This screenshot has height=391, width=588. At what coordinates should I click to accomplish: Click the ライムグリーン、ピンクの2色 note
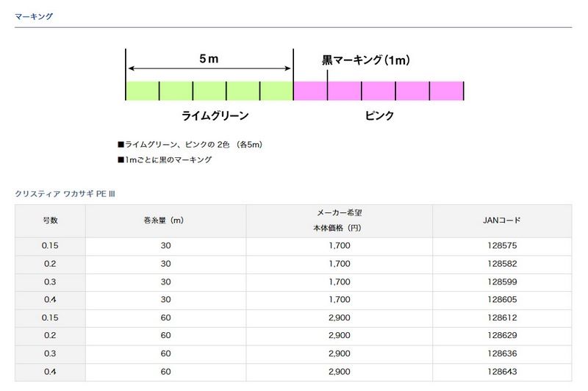(x=190, y=145)
